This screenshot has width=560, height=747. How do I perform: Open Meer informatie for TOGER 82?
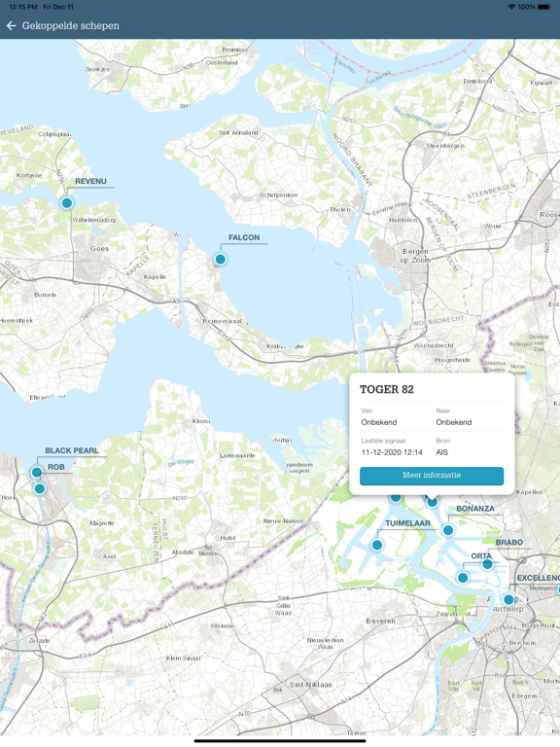click(432, 476)
